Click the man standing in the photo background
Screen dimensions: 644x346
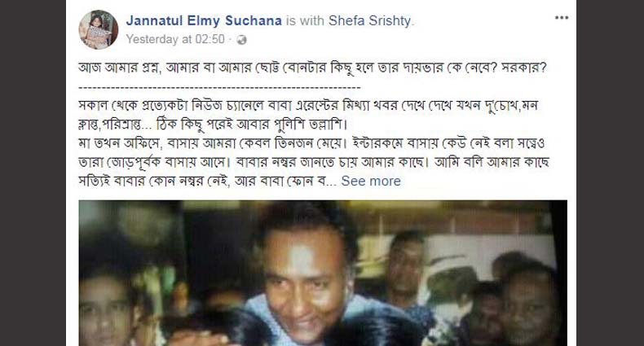click(x=407, y=270)
